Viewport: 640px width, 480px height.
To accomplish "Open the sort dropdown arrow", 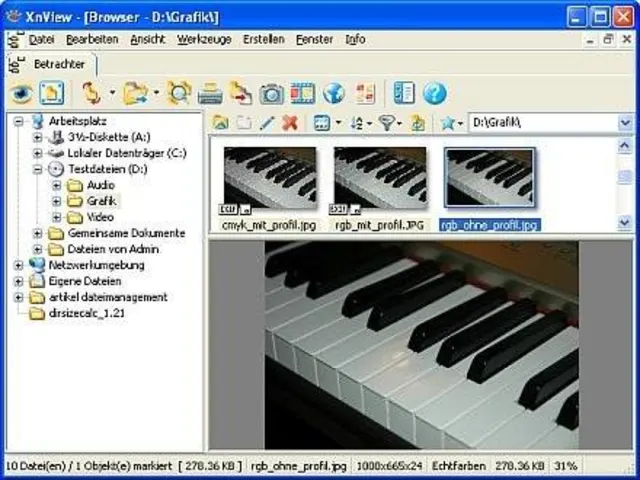I will tap(369, 123).
